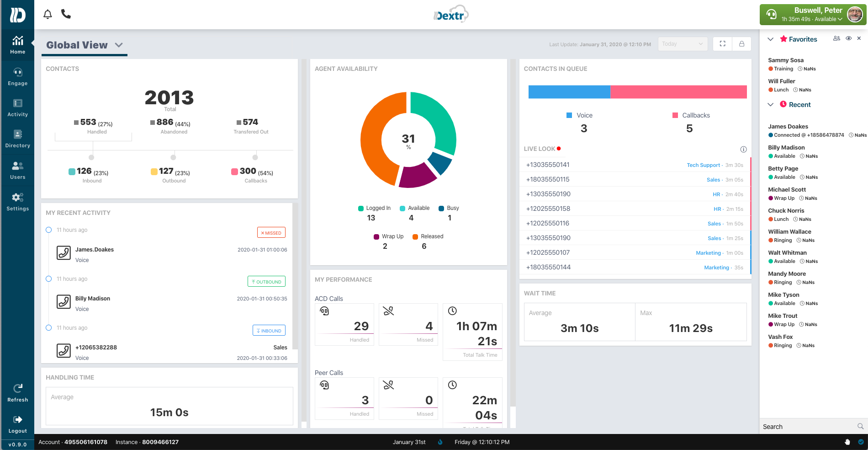Open the Global View selector
Viewport: 868px width, 450px height.
tap(119, 45)
